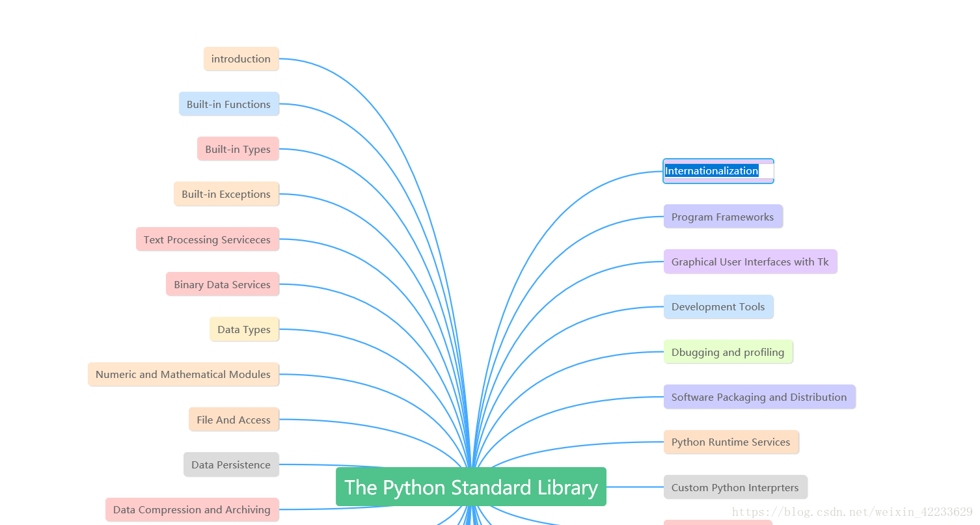Select the Development Tools node

click(x=718, y=307)
